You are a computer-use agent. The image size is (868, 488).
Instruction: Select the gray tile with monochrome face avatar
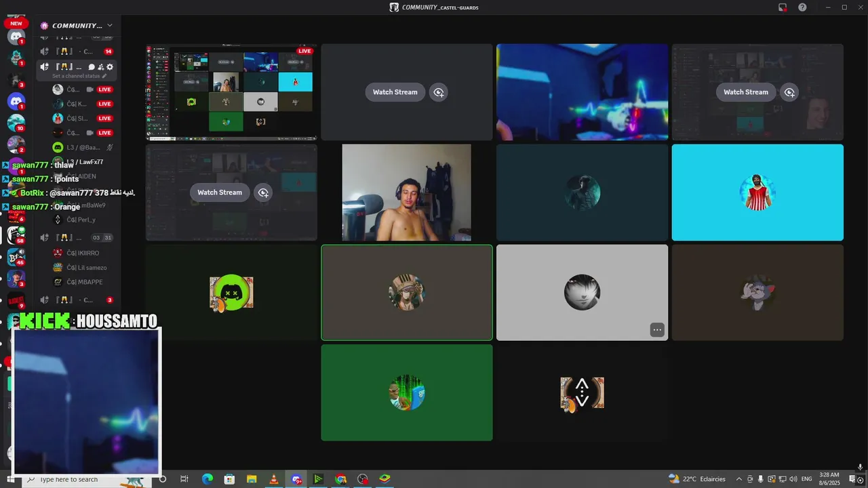pos(582,293)
